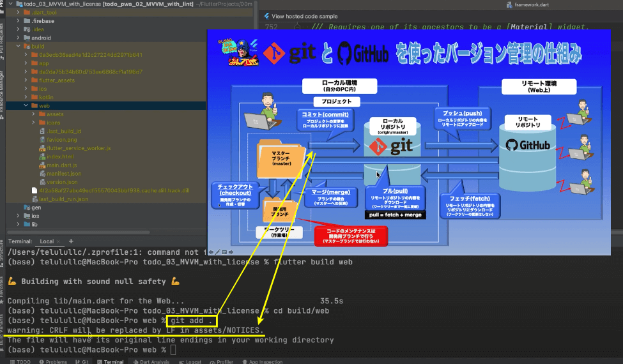
Task: Select index.html file icon
Action: coord(42,156)
